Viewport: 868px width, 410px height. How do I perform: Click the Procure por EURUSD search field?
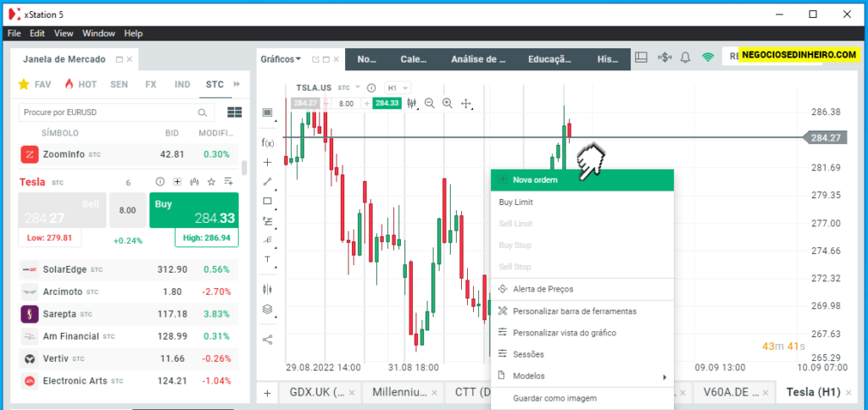coord(117,113)
